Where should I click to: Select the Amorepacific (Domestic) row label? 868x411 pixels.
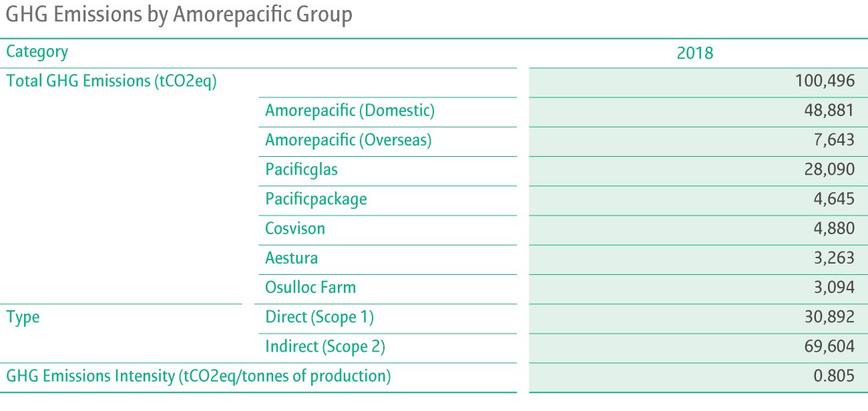[350, 111]
